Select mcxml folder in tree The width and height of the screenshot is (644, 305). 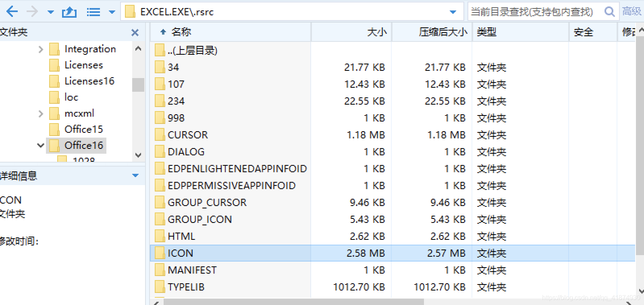tap(79, 113)
